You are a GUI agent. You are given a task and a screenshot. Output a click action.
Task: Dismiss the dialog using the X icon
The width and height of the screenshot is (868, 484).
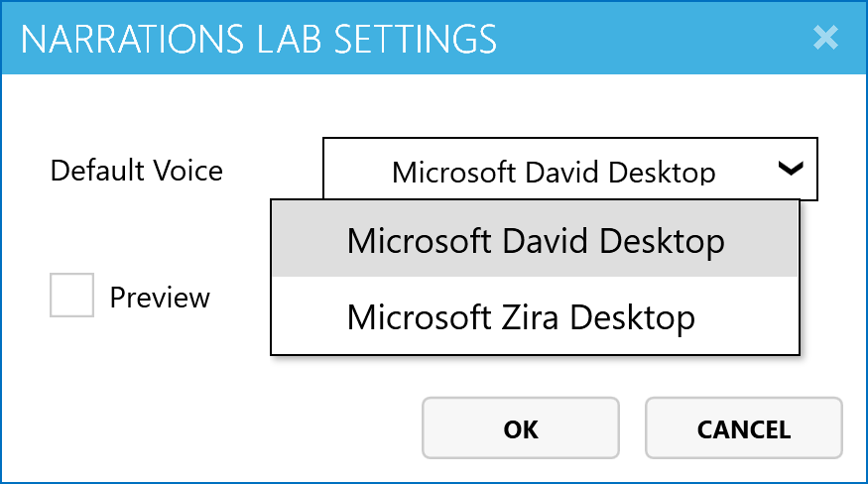(825, 39)
